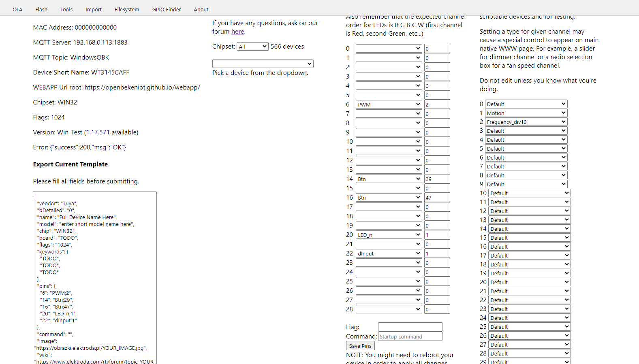Open channel 1 Motion type dropdown
This screenshot has width=639, height=364.
point(526,113)
